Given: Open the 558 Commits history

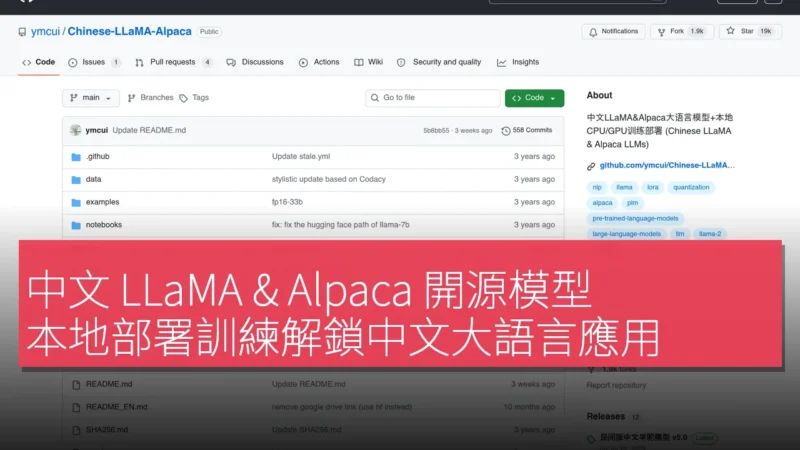Looking at the screenshot, I should click(x=527, y=131).
